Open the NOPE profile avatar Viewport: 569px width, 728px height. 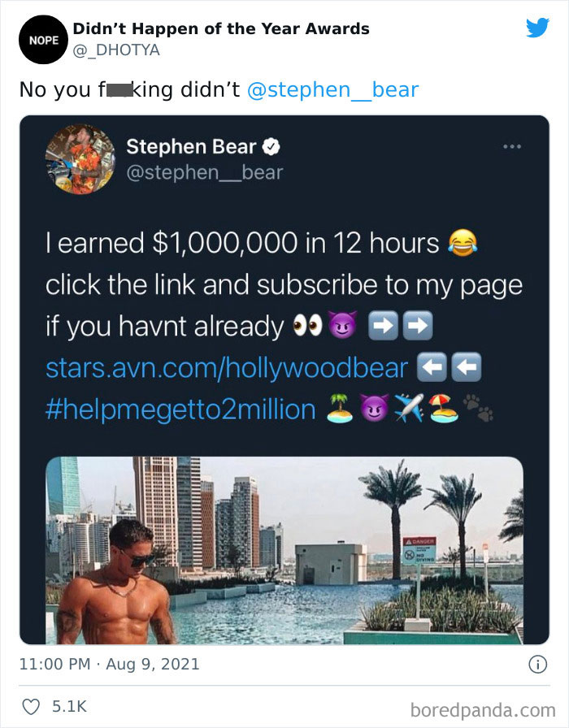[x=42, y=39]
